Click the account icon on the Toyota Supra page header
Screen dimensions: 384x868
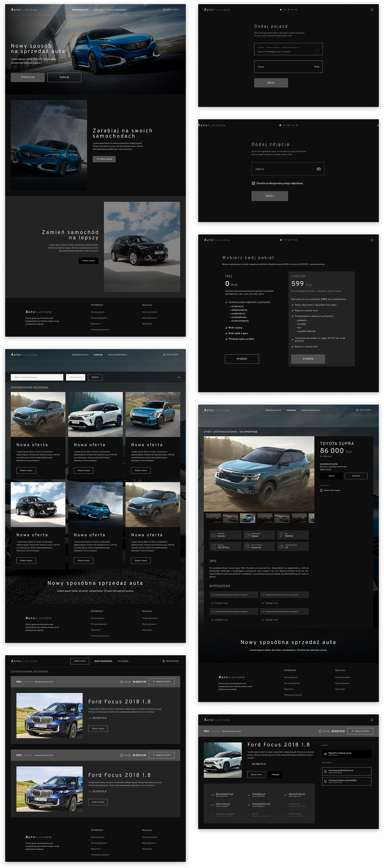coord(357,410)
